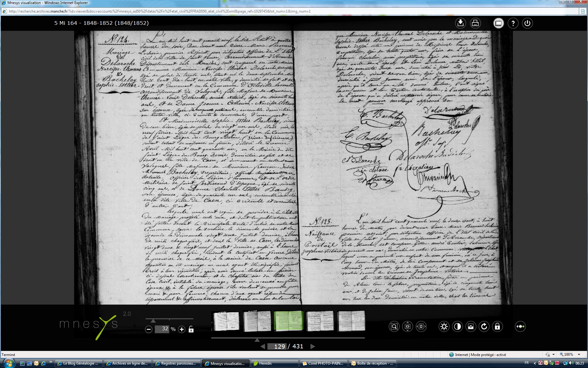Screen dimensions: 588x368
Task: Toggle the image settings padlock icon
Action: pyautogui.click(x=497, y=327)
